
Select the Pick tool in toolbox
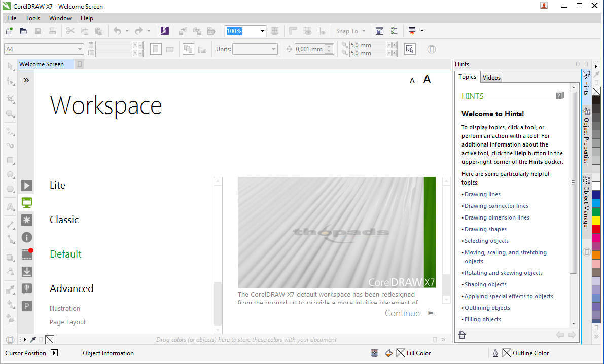click(x=11, y=66)
